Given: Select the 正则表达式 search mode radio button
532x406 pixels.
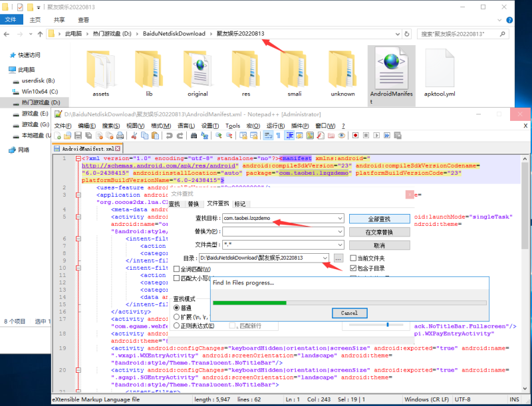Looking at the screenshot, I should pos(176,325).
